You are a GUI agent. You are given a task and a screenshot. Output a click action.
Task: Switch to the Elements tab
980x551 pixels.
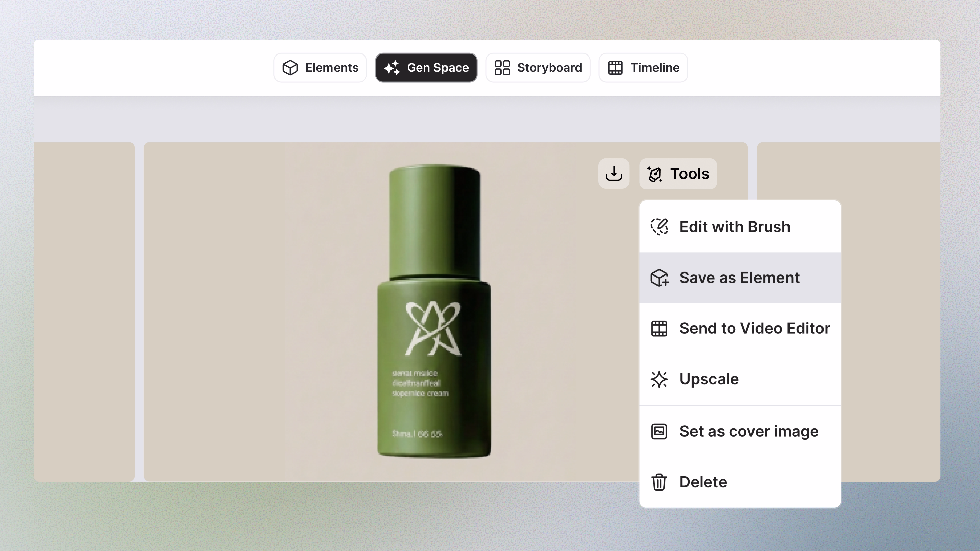coord(320,68)
